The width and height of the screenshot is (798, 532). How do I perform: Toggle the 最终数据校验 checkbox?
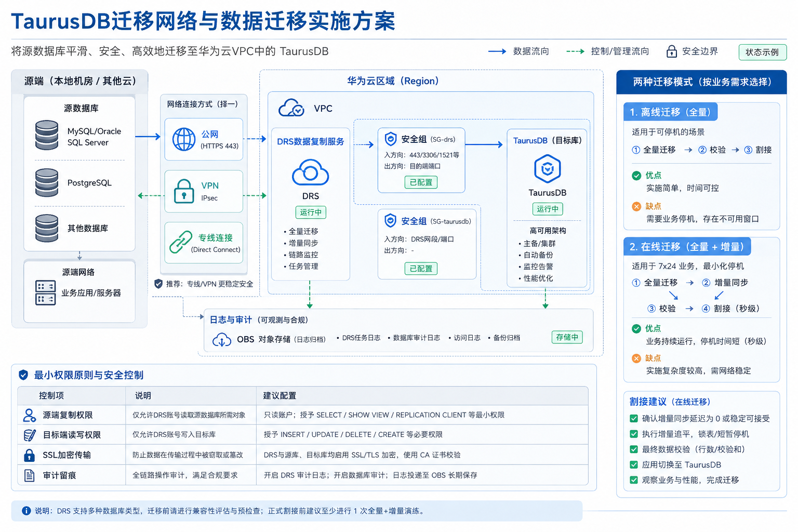[x=634, y=449]
